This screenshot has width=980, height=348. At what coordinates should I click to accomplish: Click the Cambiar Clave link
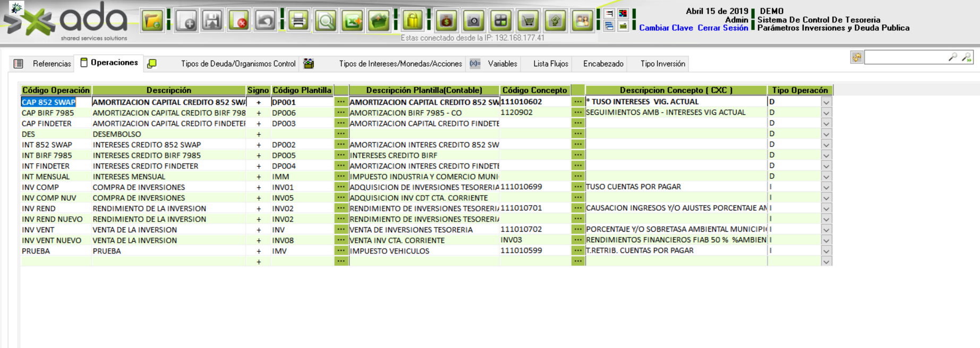click(x=666, y=28)
